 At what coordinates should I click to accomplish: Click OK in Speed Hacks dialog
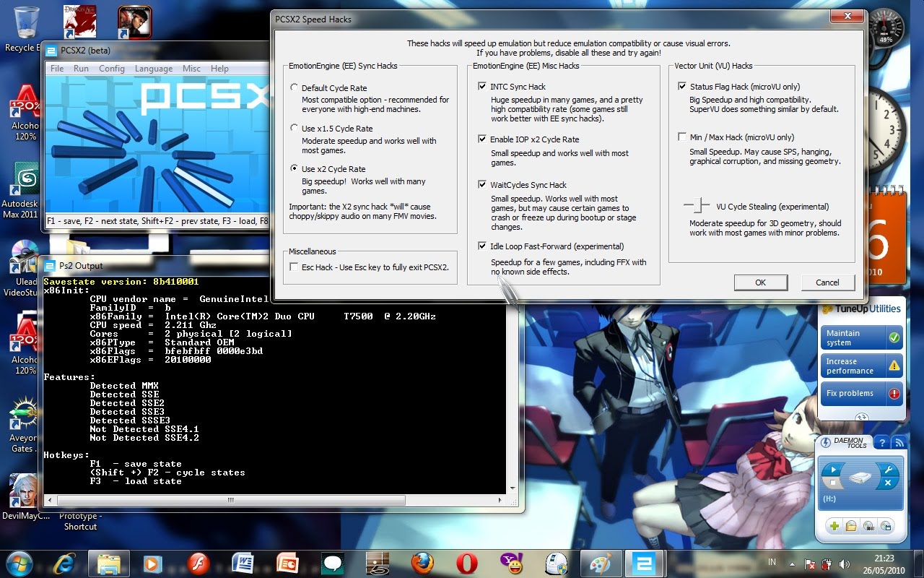click(x=760, y=282)
